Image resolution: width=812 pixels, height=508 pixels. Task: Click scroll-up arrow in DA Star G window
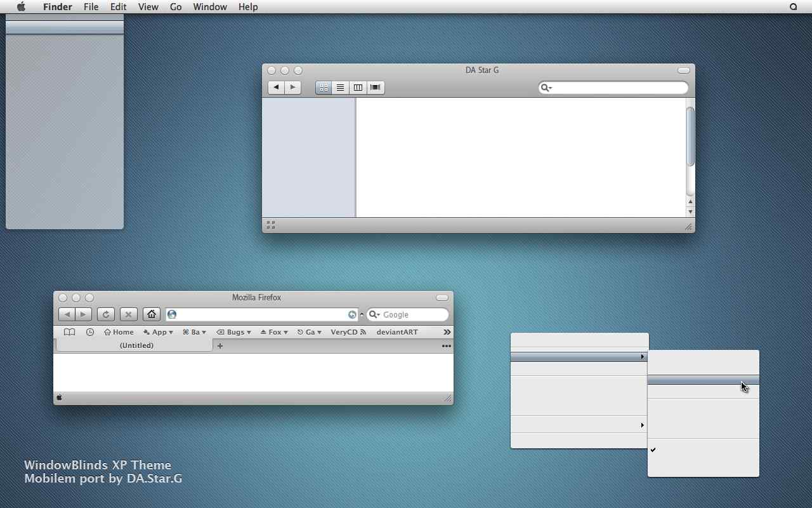click(690, 201)
